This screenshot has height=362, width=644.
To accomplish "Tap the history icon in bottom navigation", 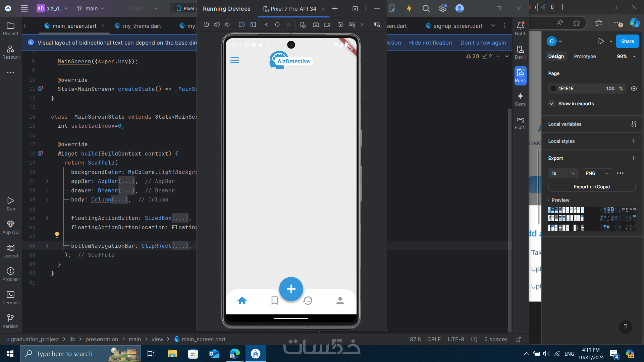I will [307, 301].
